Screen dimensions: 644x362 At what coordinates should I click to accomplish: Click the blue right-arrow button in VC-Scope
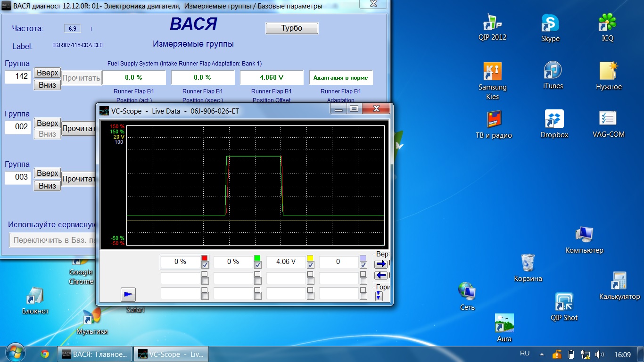[x=381, y=264]
